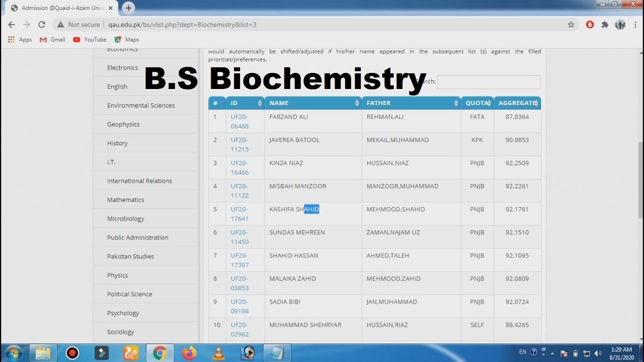Launch Firefox from the taskbar

click(189, 353)
